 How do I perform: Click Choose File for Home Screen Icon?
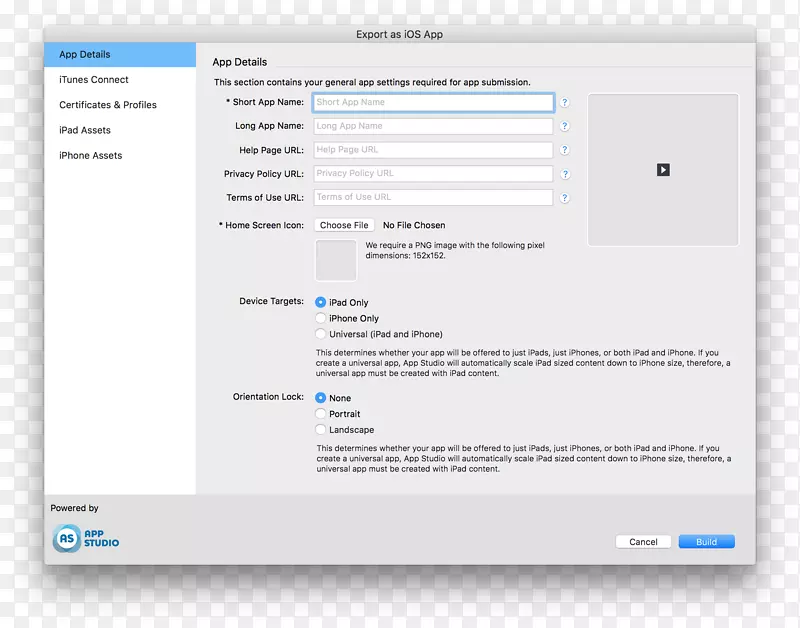(343, 225)
